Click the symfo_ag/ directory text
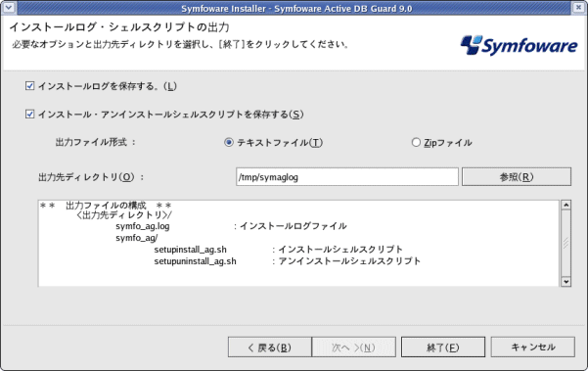This screenshot has width=588, height=371. click(x=137, y=238)
